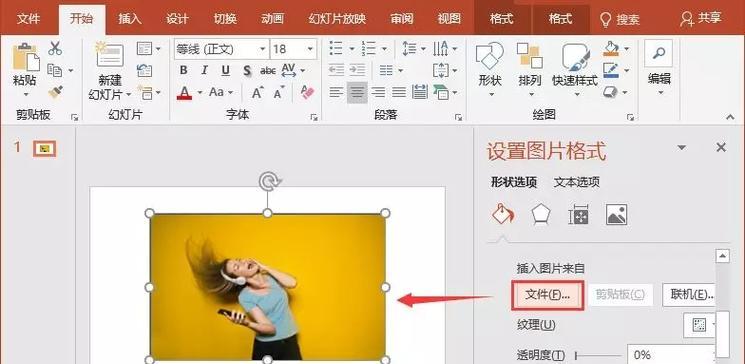This screenshot has width=745, height=364.
Task: Click the distribute text alignment icon
Action: tap(420, 92)
